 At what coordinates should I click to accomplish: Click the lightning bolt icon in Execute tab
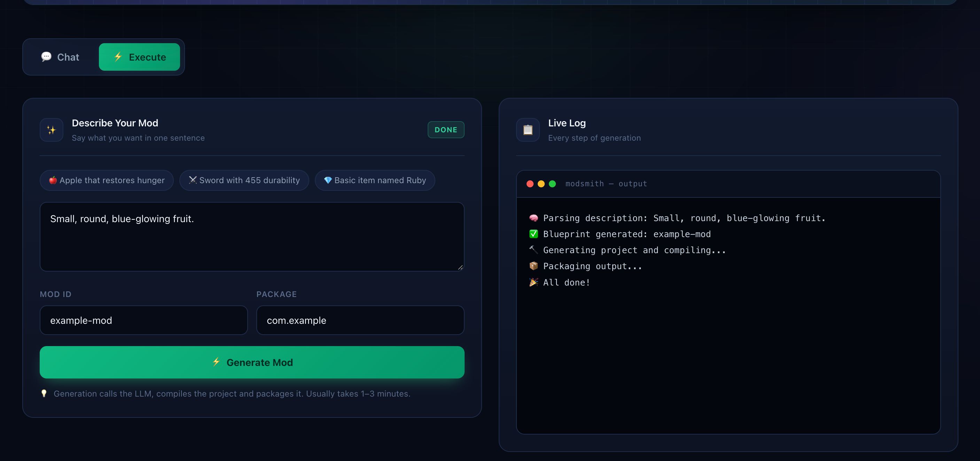[118, 57]
